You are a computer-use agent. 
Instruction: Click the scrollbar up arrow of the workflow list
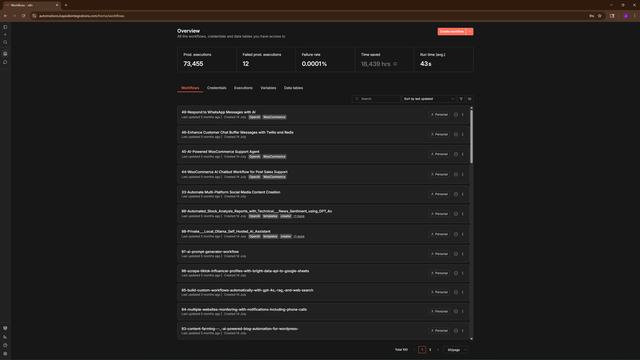471,108
